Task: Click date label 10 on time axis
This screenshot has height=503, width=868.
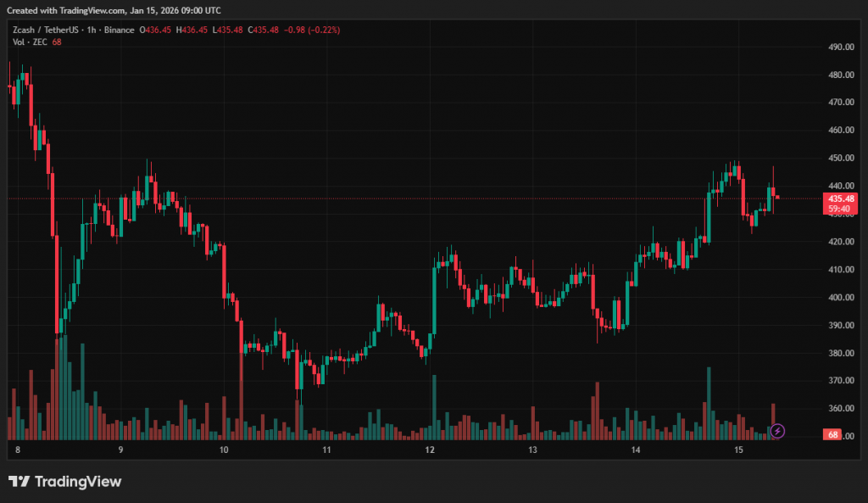Action: coord(224,450)
